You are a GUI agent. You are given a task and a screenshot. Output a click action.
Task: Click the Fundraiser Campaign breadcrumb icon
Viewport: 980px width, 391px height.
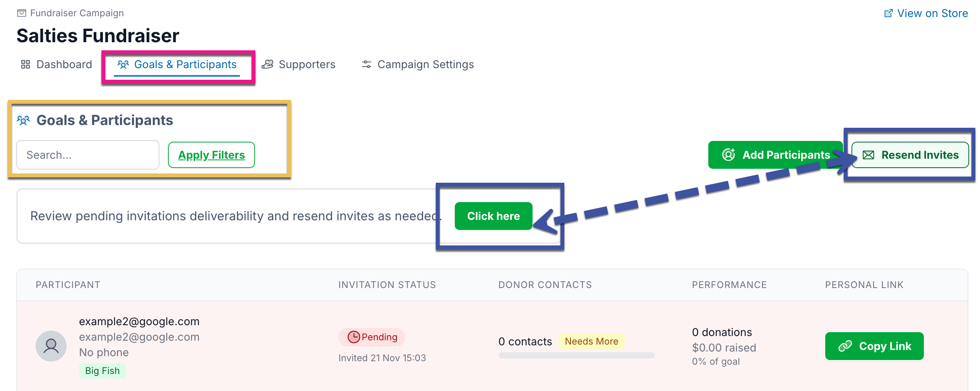point(22,13)
